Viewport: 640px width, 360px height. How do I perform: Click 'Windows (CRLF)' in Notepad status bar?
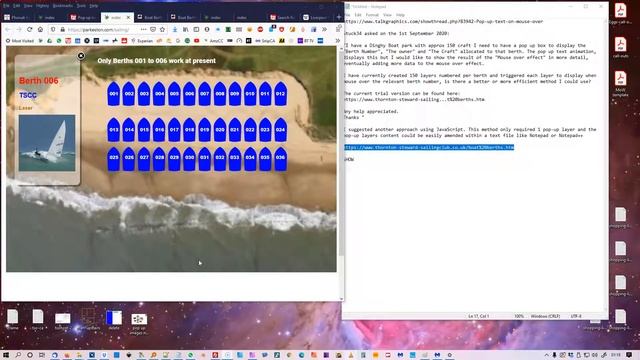tap(545, 316)
